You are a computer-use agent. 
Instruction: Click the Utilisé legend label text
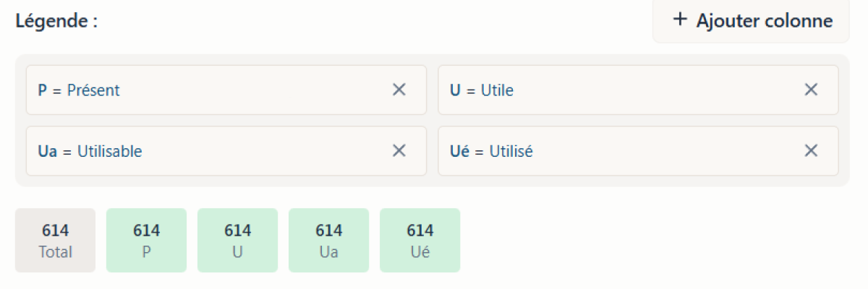511,151
